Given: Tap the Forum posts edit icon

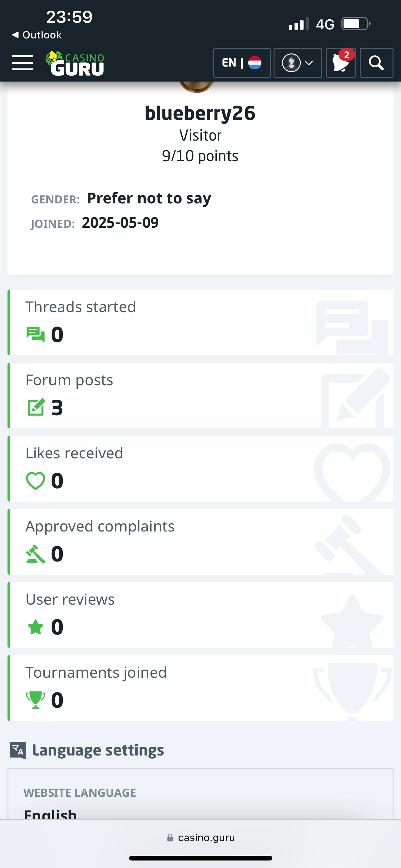Looking at the screenshot, I should [36, 407].
